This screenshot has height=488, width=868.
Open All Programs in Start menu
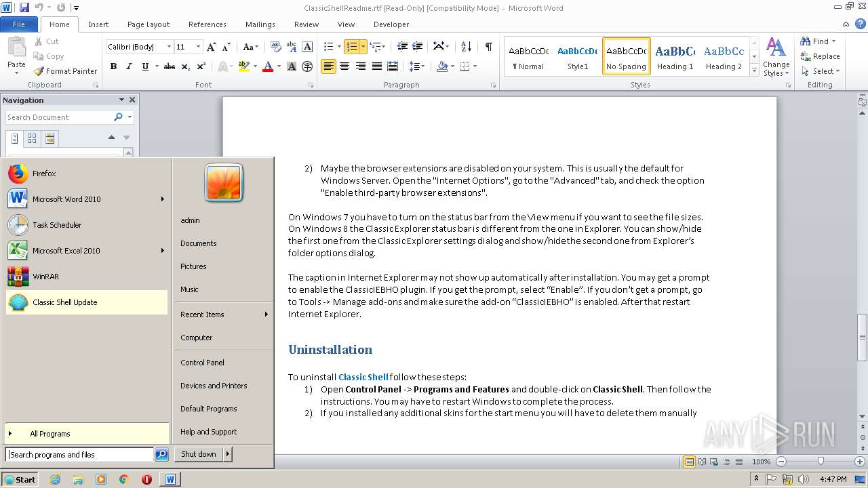87,434
